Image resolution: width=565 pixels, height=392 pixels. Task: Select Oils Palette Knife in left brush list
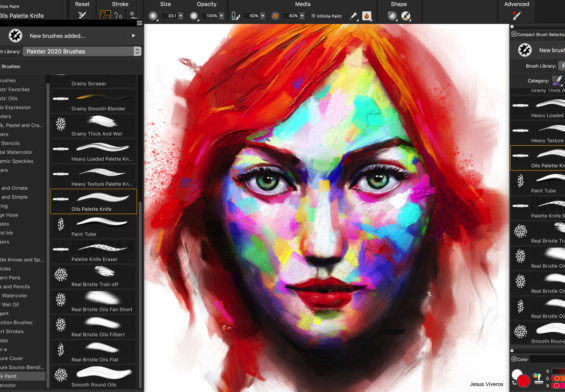pos(93,201)
